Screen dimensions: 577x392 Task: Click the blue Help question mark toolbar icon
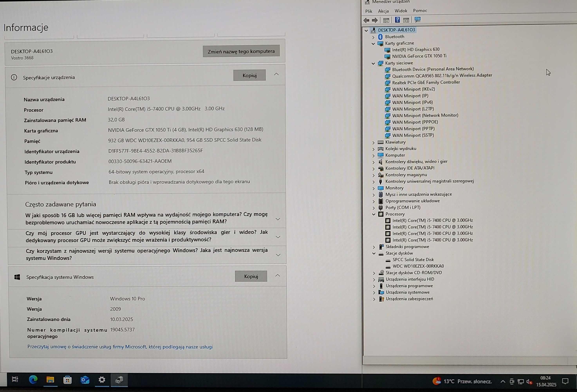[x=397, y=20]
